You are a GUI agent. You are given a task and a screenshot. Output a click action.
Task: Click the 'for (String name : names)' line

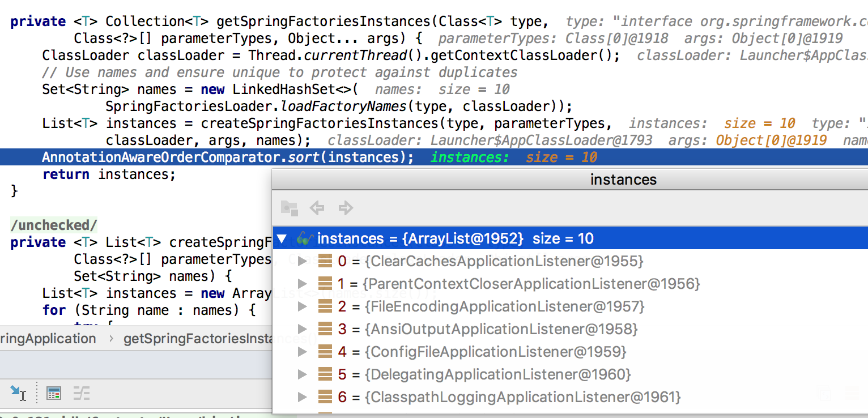[x=149, y=310]
